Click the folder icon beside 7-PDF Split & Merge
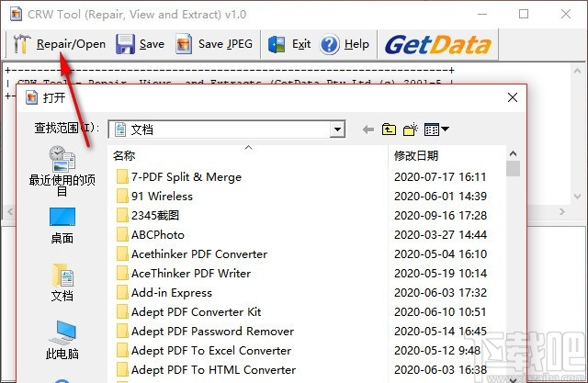 122,176
